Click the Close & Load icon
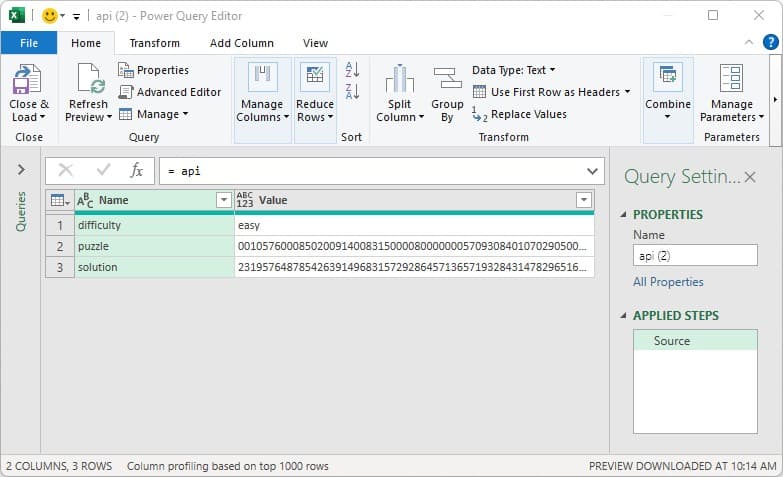Viewport: 783px width, 477px height. pos(28,78)
